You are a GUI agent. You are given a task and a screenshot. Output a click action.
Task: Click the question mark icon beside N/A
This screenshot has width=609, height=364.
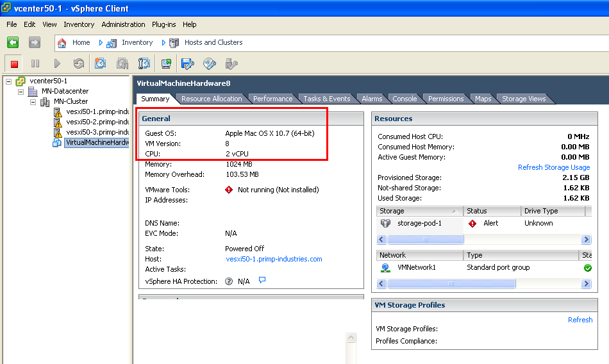tap(229, 281)
